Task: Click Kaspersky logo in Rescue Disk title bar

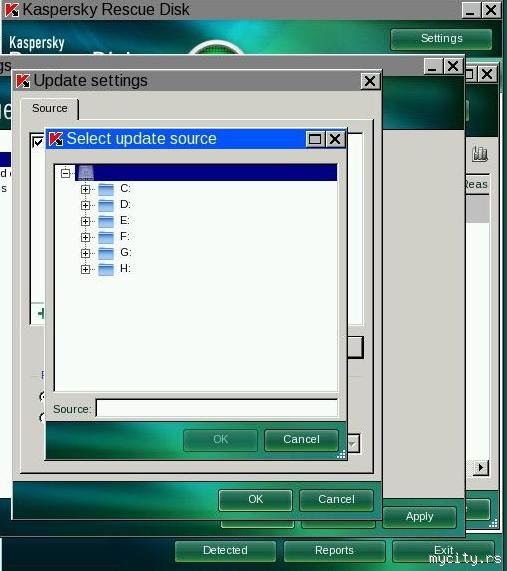Action: click(12, 10)
